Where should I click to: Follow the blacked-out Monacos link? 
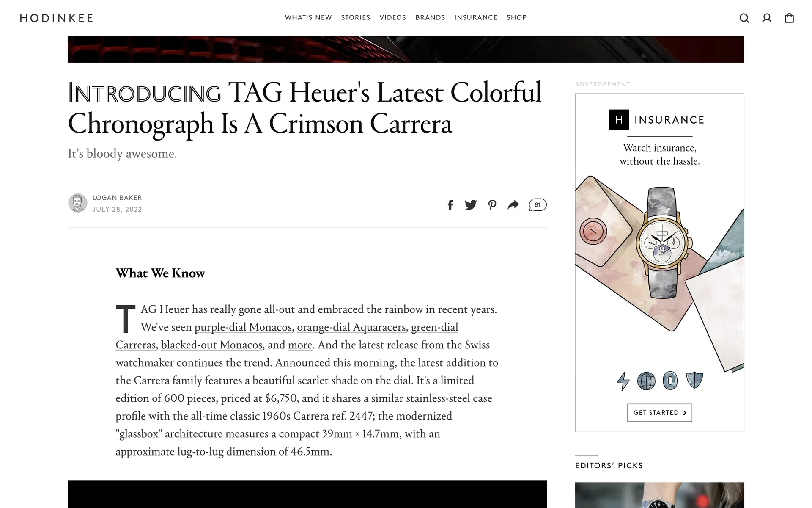212,345
